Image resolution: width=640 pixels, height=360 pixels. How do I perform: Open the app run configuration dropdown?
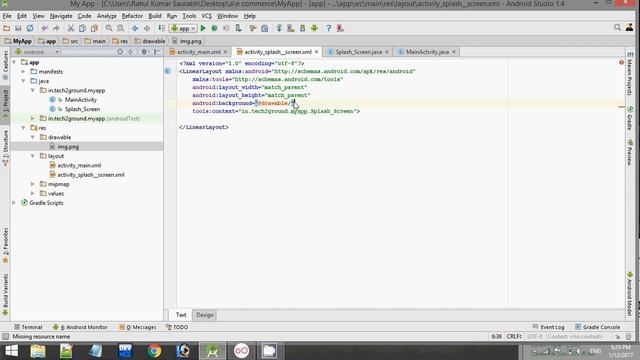tap(183, 28)
